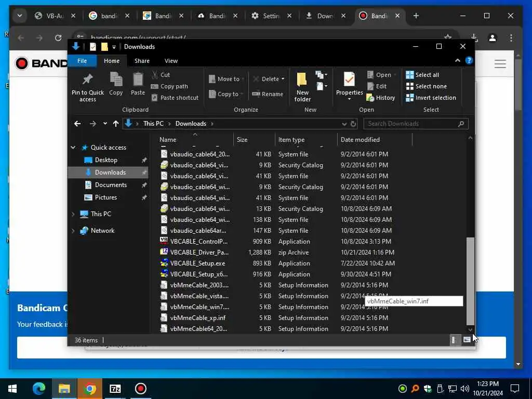Open file History from ribbon
Screen dimensions: 532x399
pos(381,98)
